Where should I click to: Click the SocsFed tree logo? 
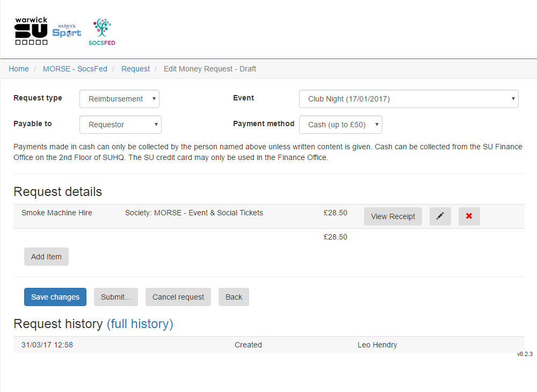tap(102, 32)
